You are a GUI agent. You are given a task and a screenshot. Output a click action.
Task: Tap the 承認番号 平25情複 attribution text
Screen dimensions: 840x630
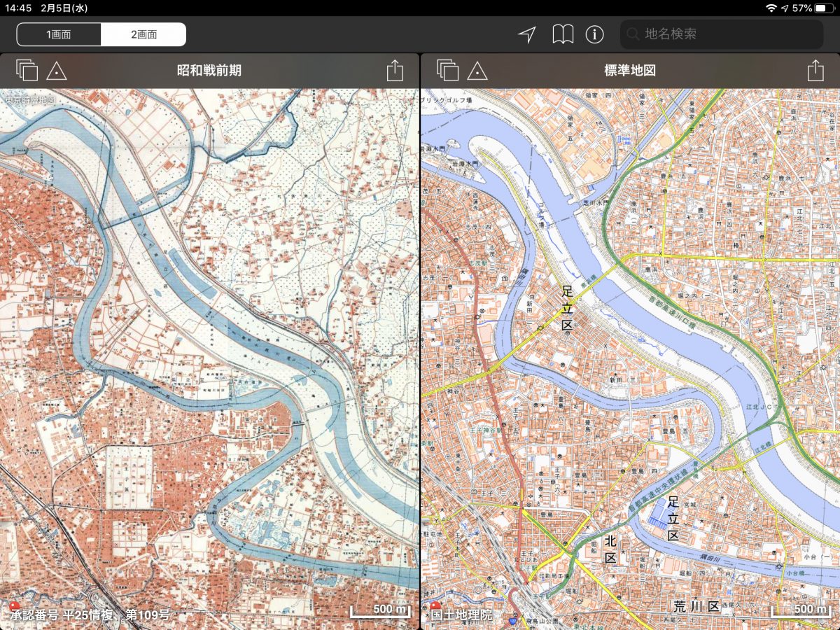(90, 615)
